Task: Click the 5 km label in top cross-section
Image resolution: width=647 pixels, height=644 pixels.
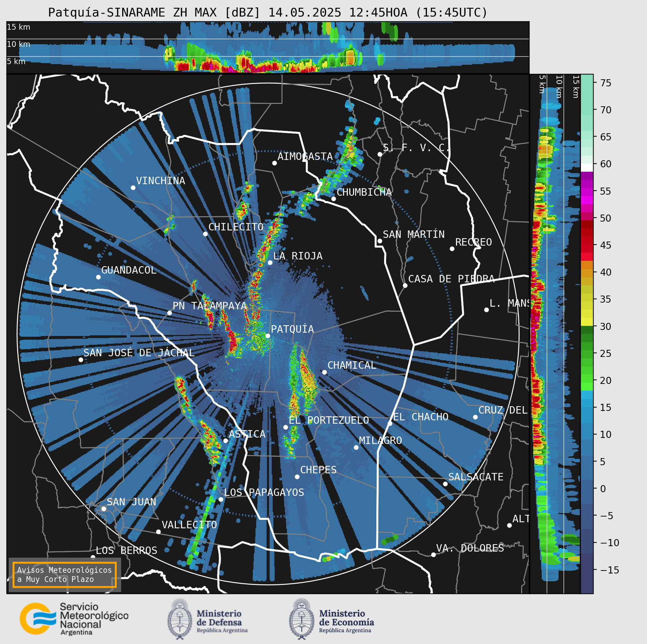Action: pos(16,61)
